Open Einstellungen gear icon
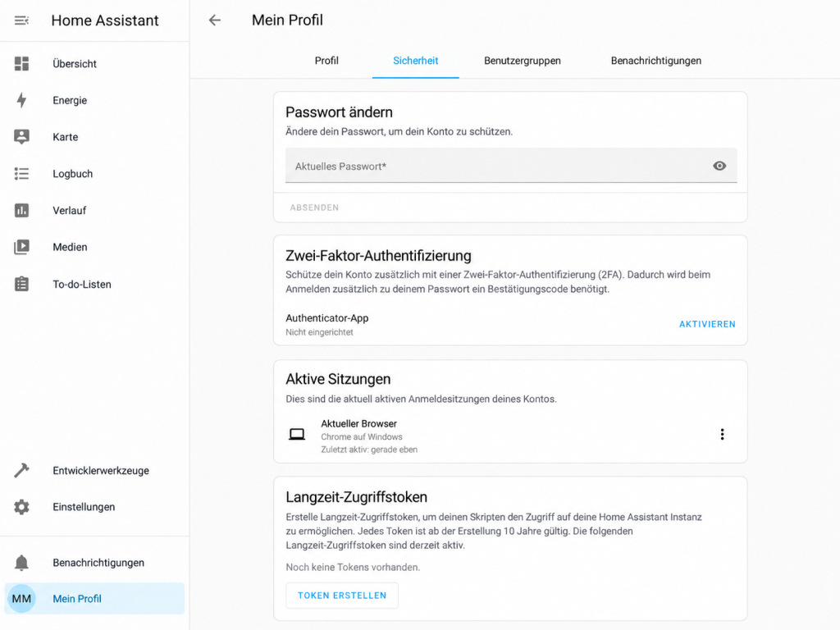Image resolution: width=840 pixels, height=630 pixels. [x=21, y=507]
